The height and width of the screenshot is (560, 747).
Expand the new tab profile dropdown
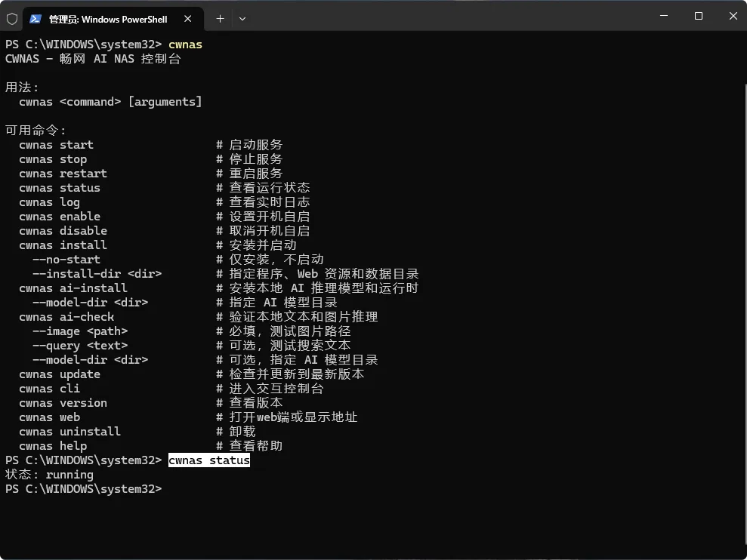pyautogui.click(x=242, y=19)
